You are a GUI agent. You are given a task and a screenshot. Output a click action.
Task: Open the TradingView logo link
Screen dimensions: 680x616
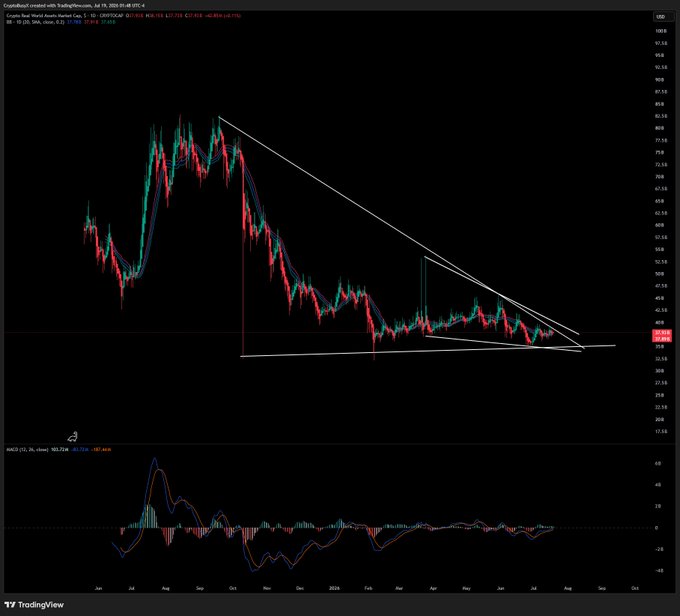(x=34, y=605)
